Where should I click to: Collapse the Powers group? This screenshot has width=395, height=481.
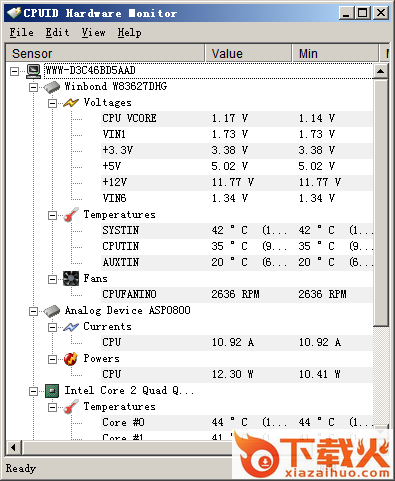(x=52, y=359)
